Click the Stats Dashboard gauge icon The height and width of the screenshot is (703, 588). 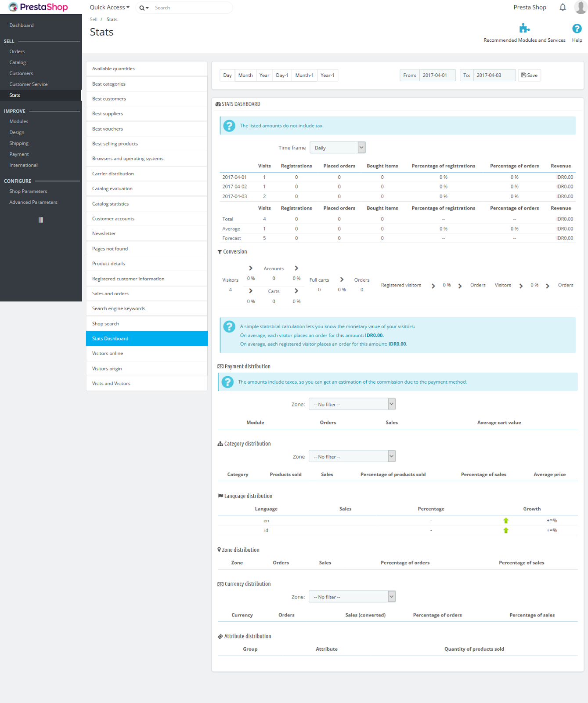218,104
